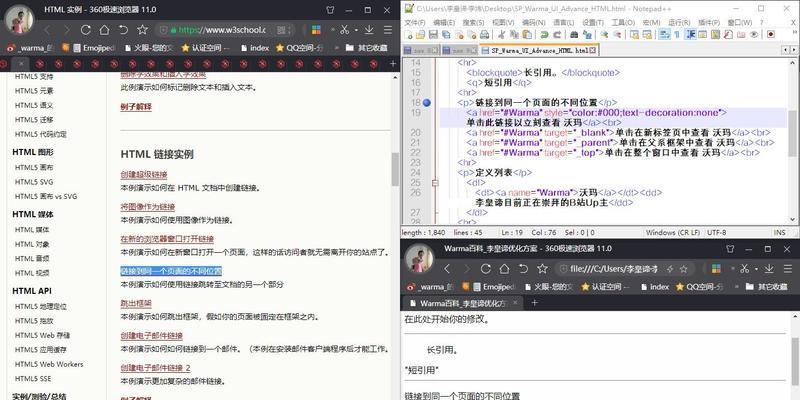Click the colorful apps grid icon in w3school browser
This screenshot has width=800, height=400.
(316, 30)
